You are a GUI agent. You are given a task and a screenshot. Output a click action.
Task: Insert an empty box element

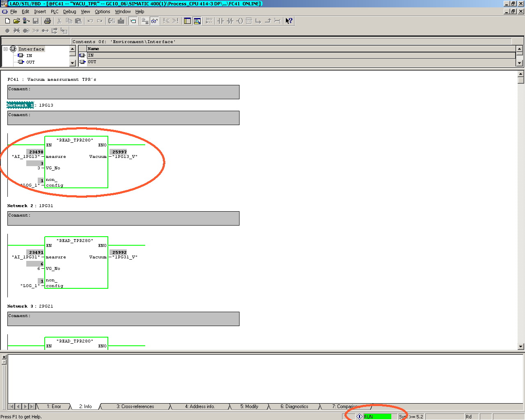[249, 21]
